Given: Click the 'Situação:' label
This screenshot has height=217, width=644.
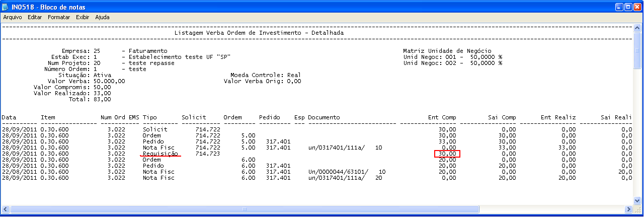Looking at the screenshot, I should click(74, 75).
